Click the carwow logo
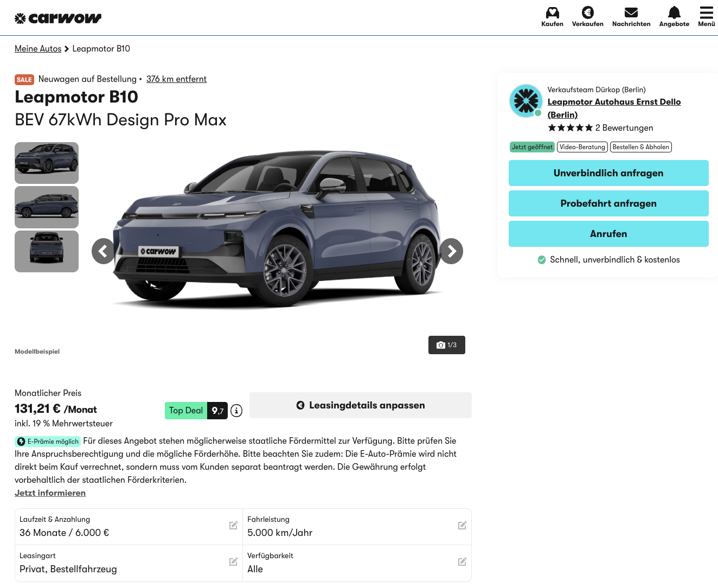 [x=58, y=18]
